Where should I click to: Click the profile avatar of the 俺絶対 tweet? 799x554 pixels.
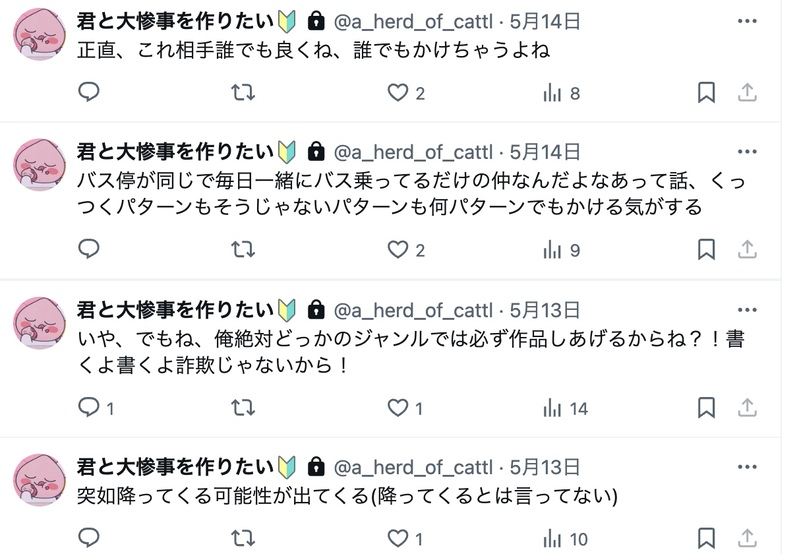(x=40, y=322)
